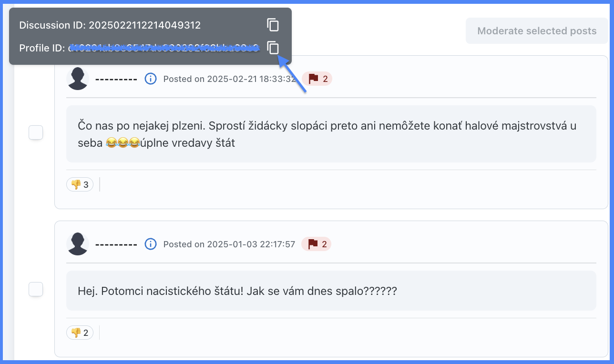Click dashed author name on 2025-01-03 post
This screenshot has height=364, width=614.
[x=116, y=244]
